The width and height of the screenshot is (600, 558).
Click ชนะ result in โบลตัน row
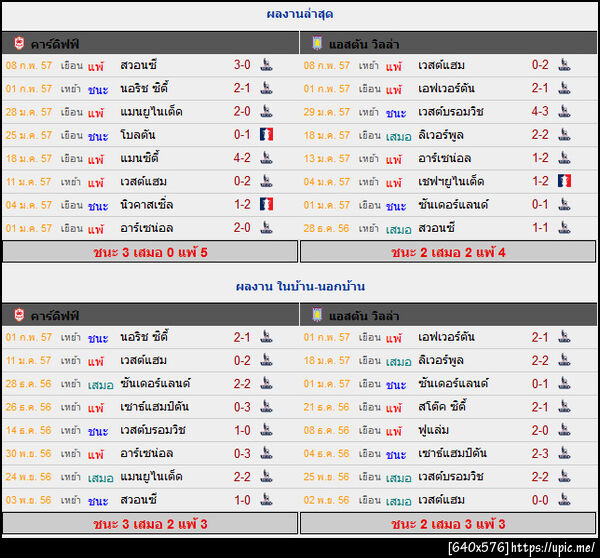[98, 136]
